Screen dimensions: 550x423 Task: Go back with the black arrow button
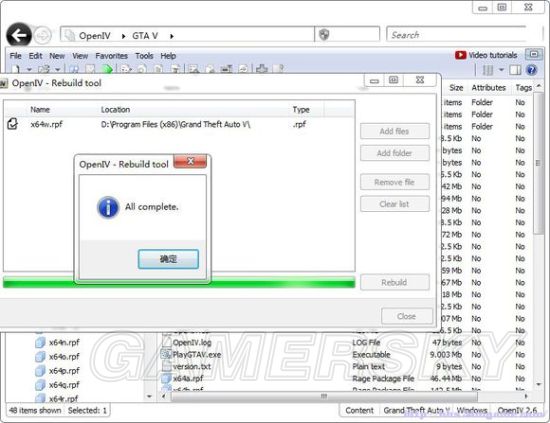click(19, 35)
